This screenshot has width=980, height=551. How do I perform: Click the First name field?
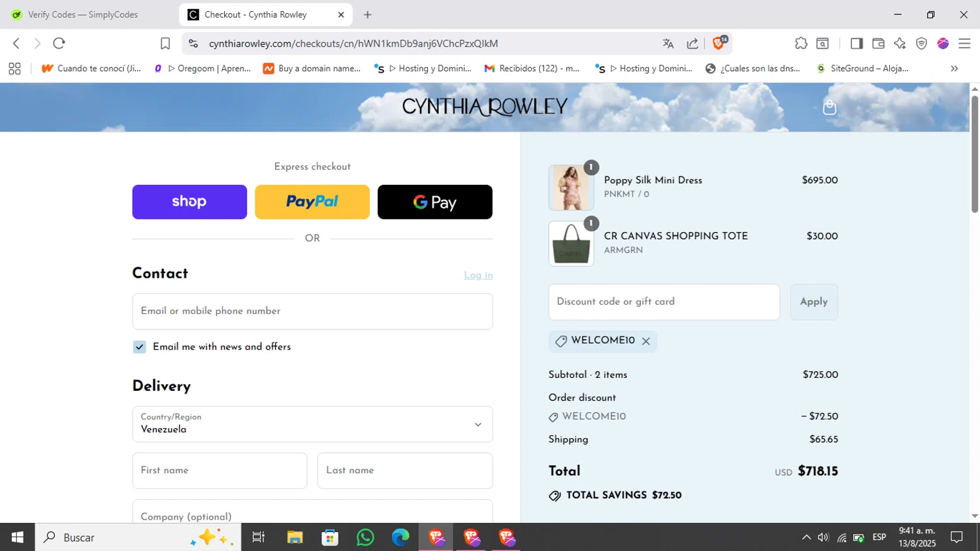[220, 471]
